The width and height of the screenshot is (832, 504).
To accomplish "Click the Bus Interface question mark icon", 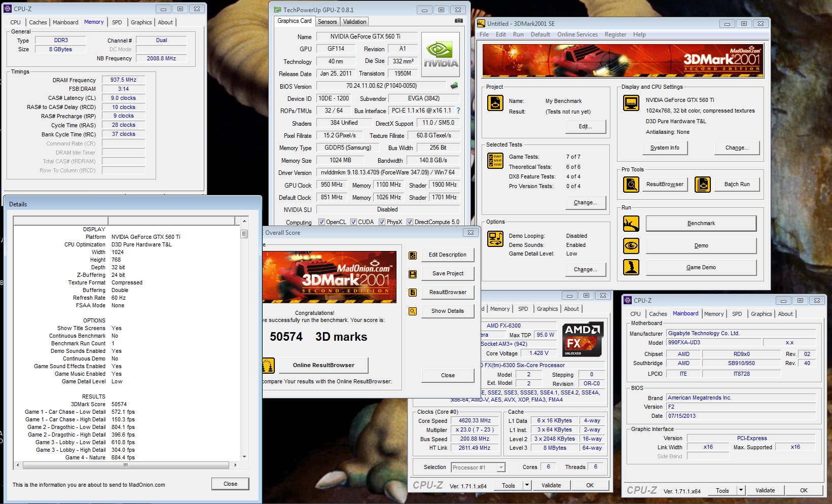I will pyautogui.click(x=458, y=111).
